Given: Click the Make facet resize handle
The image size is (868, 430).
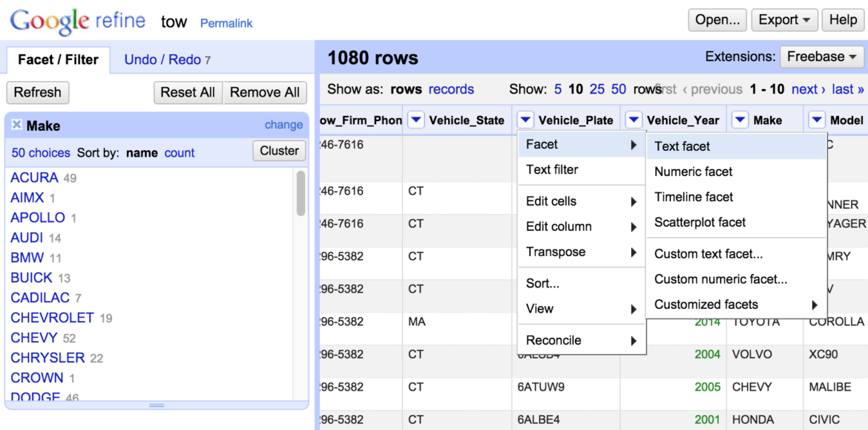Looking at the screenshot, I should point(157,405).
